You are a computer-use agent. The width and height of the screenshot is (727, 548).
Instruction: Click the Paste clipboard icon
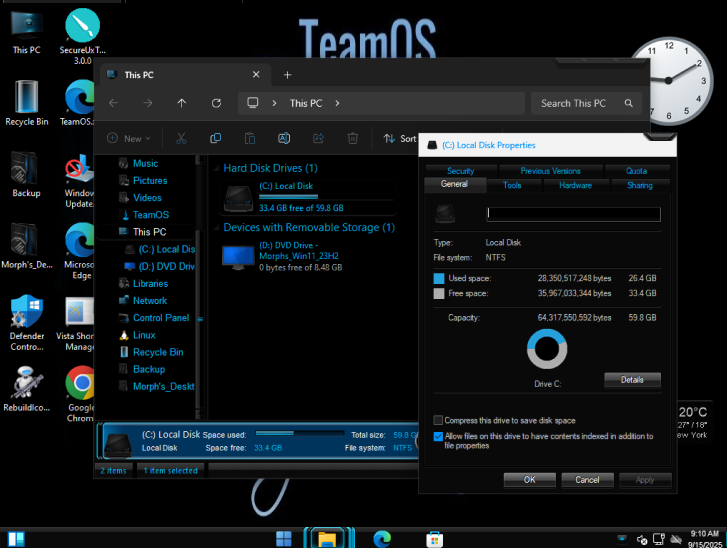249,138
